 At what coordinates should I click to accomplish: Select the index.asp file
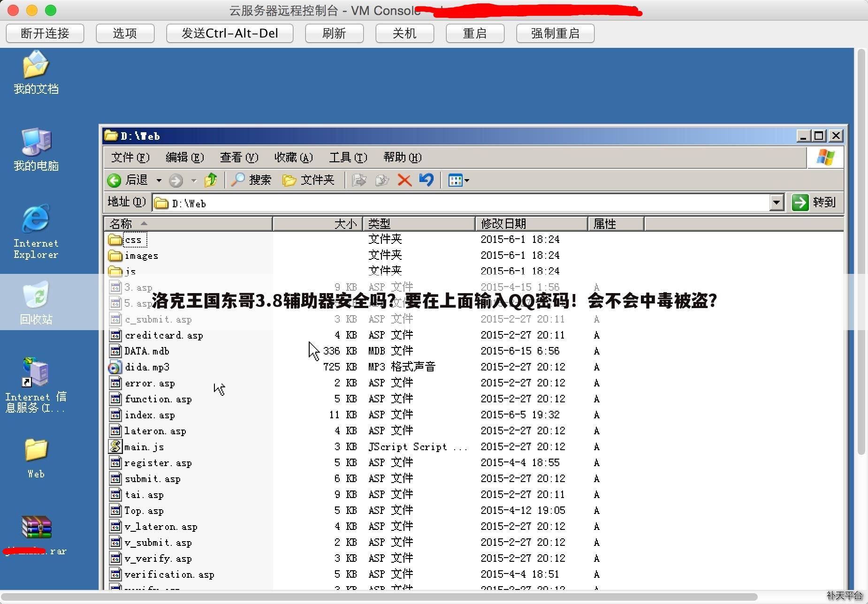142,415
